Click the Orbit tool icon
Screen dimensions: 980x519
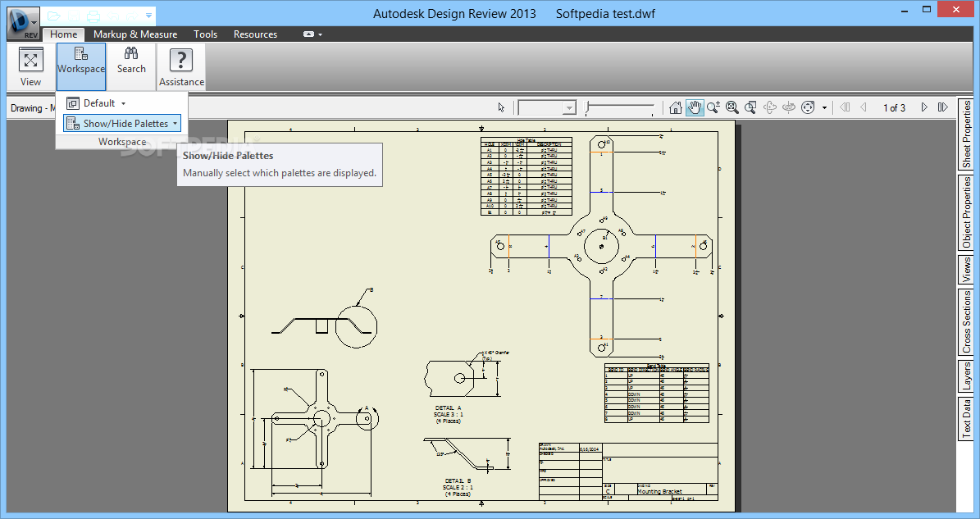[770, 107]
